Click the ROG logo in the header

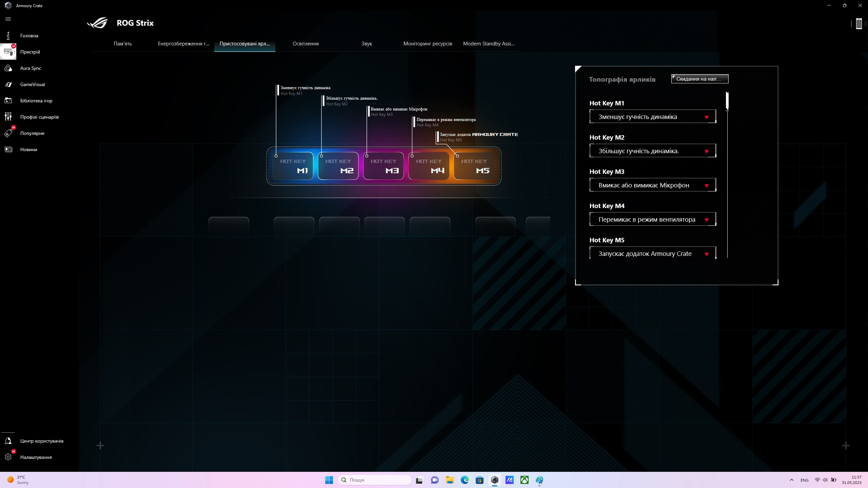97,23
